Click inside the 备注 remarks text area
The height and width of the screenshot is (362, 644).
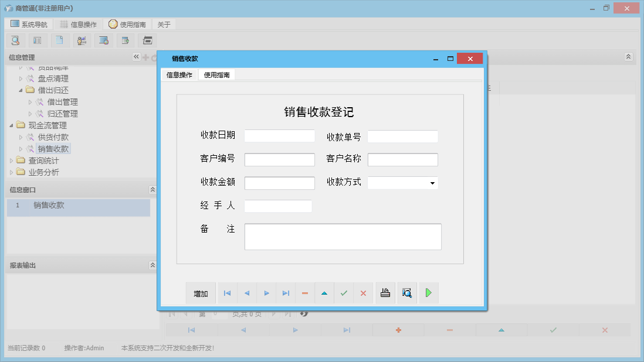[x=343, y=236]
